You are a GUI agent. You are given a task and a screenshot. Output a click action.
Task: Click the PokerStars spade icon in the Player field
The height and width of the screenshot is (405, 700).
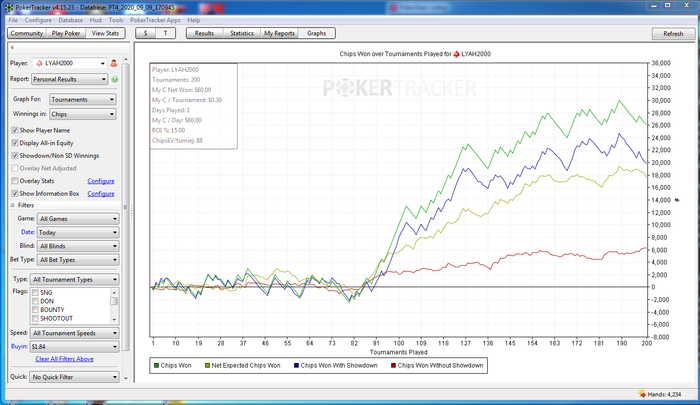[x=40, y=63]
